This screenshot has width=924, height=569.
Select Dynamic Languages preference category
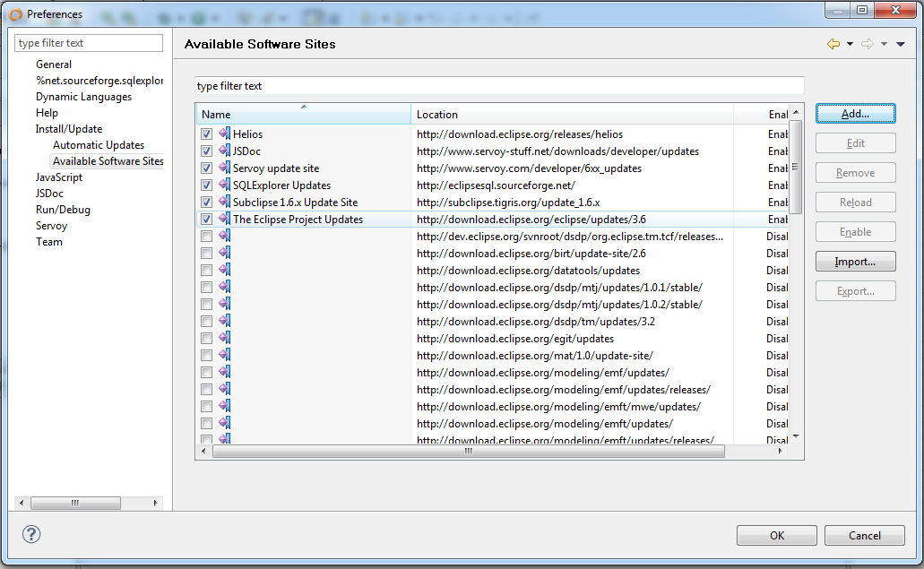pyautogui.click(x=83, y=97)
